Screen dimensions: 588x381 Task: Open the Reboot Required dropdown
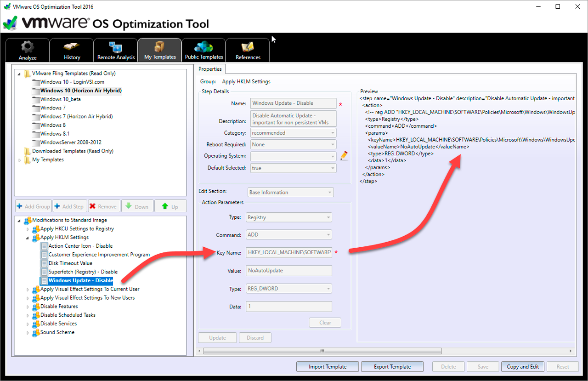tap(293, 144)
